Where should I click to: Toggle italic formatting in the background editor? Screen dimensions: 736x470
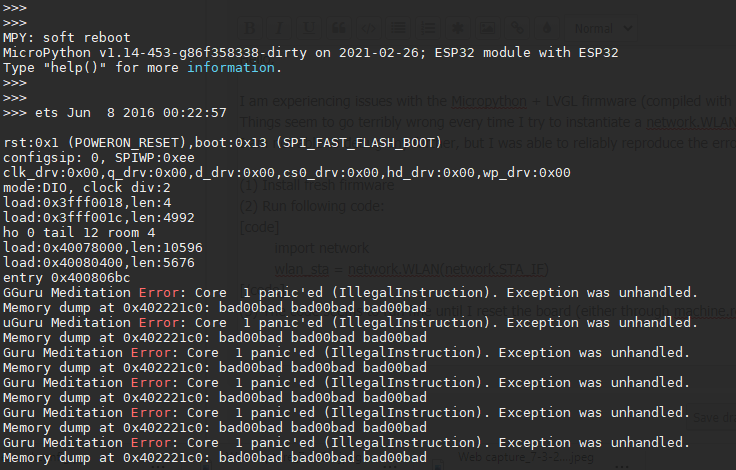point(279,28)
